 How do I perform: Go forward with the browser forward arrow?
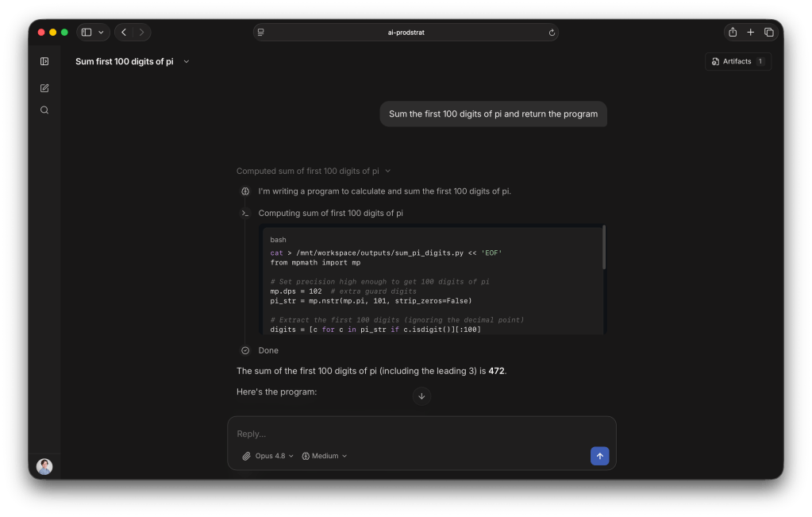pos(141,32)
